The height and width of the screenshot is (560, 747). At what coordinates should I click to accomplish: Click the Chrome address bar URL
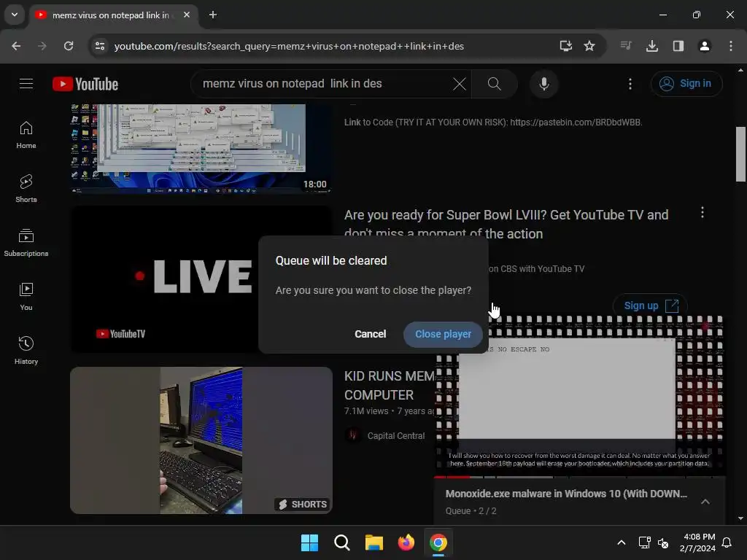coord(289,46)
